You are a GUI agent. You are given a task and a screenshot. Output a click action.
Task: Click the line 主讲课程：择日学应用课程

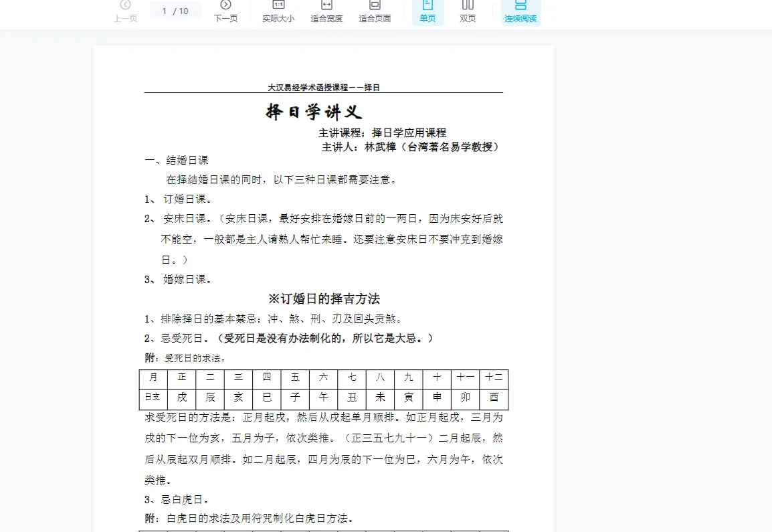click(382, 132)
